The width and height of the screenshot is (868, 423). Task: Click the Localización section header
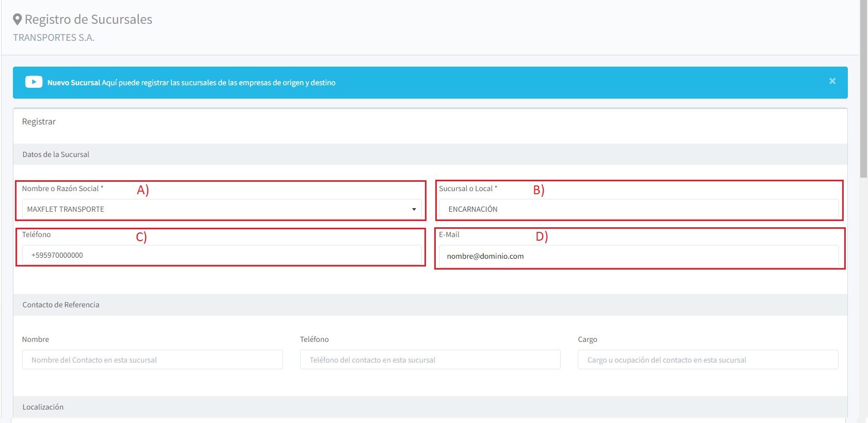coord(43,407)
